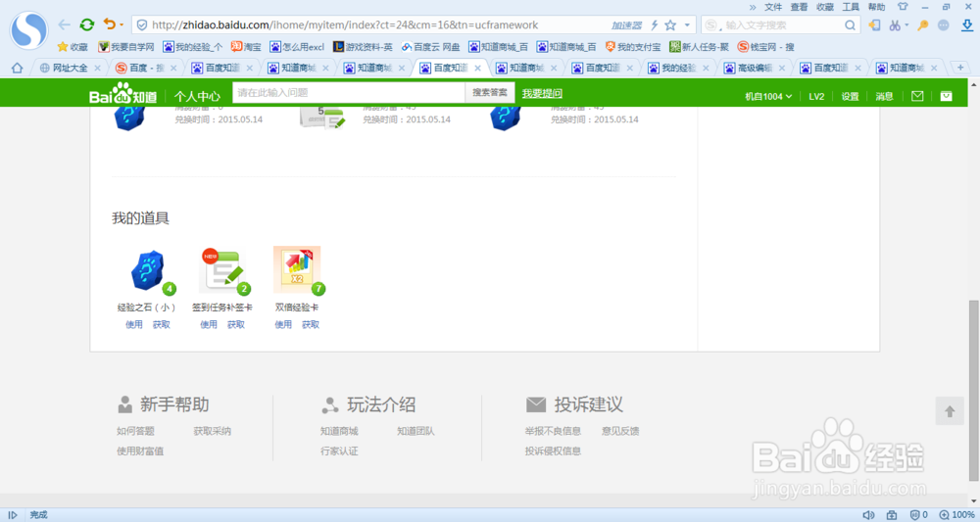Open downloads with download arrow icon
Image resolution: width=980 pixels, height=522 pixels.
pos(967,25)
